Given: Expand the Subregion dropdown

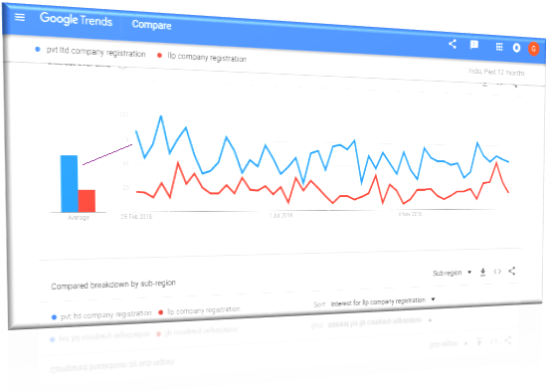Looking at the screenshot, I should (x=452, y=273).
